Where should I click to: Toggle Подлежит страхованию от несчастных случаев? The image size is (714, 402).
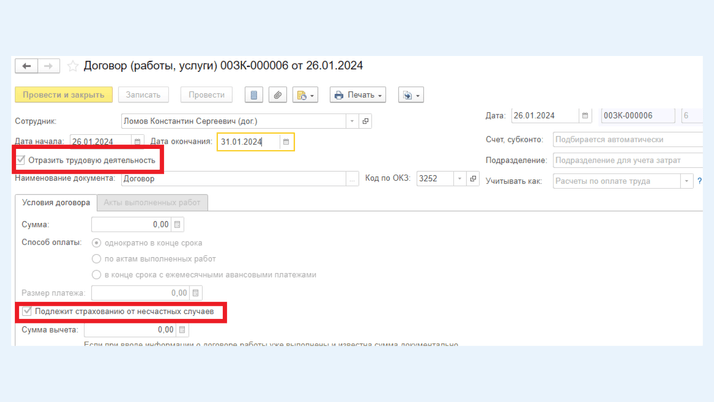pyautogui.click(x=27, y=311)
